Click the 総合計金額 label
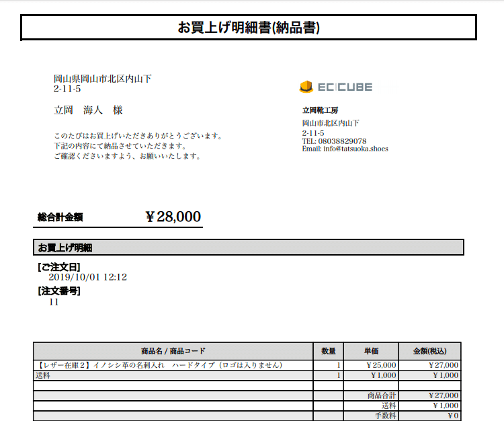 click(x=60, y=217)
